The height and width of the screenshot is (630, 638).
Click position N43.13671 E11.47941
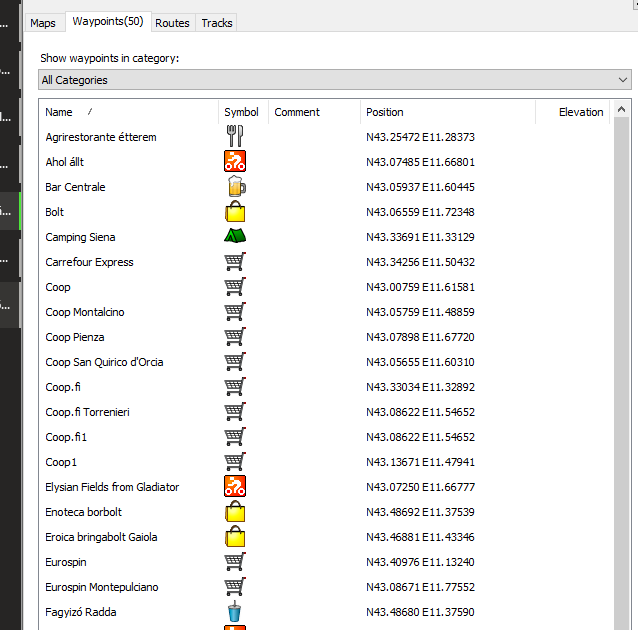420,462
